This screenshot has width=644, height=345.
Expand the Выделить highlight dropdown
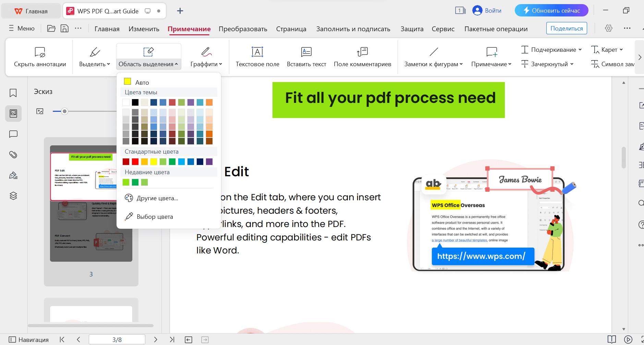tap(108, 64)
